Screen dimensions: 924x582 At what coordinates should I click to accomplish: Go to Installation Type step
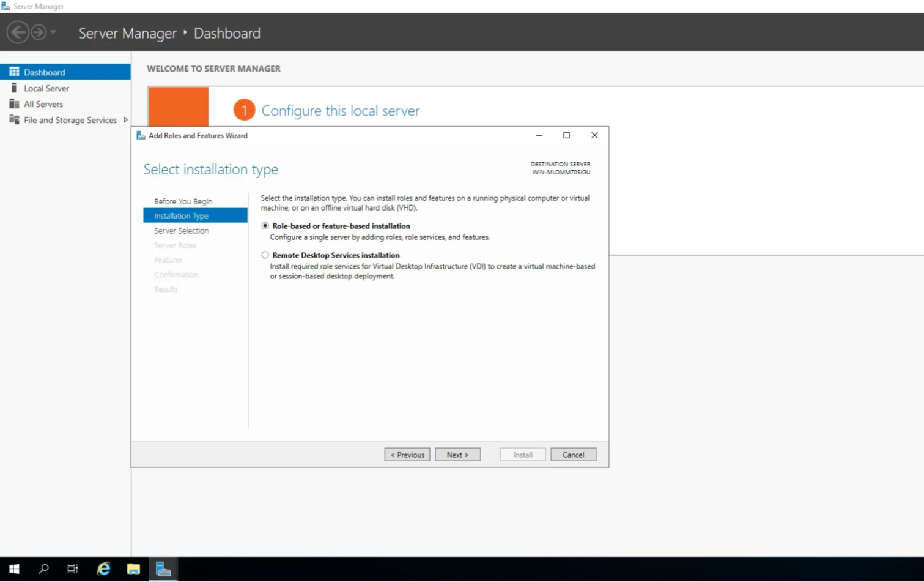195,215
